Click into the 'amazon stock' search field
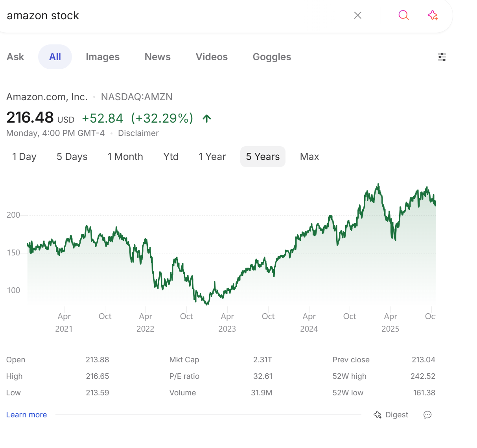Viewport: 477px width, 448px height. (x=173, y=15)
